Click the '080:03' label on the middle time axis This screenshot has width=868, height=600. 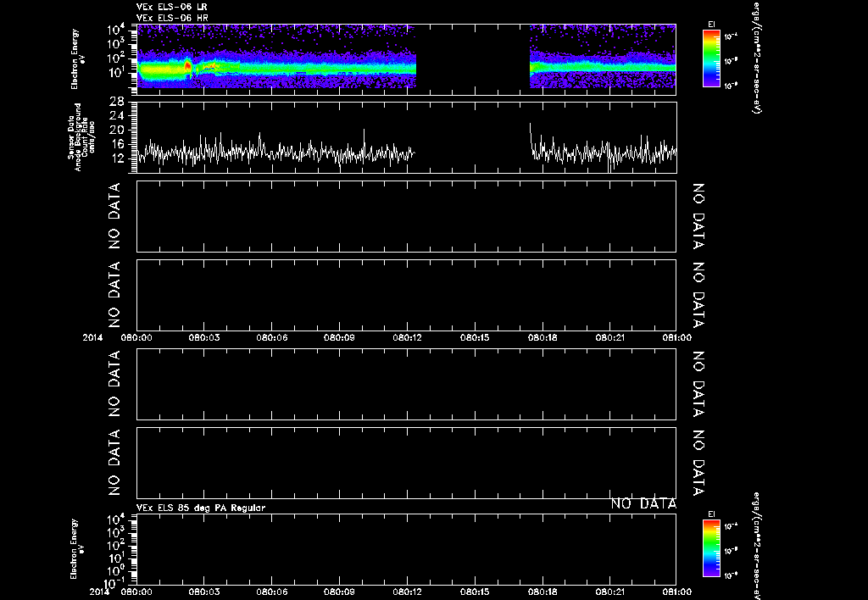click(x=203, y=337)
